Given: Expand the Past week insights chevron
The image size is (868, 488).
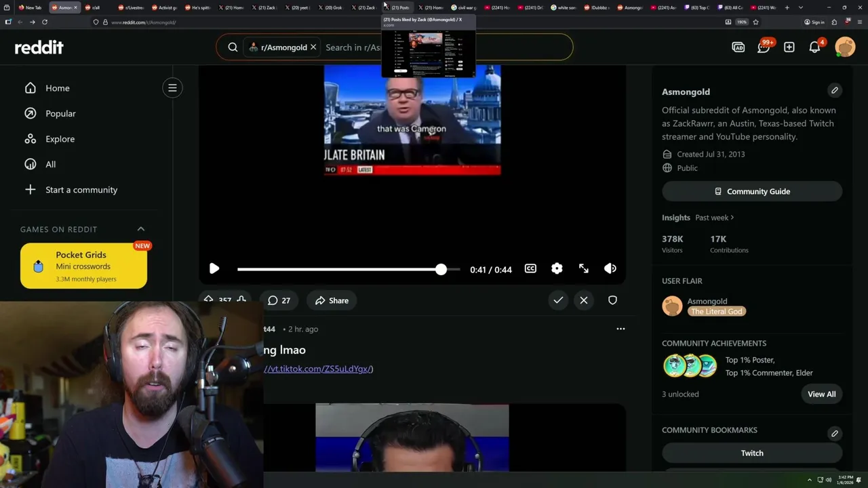Looking at the screenshot, I should 732,218.
